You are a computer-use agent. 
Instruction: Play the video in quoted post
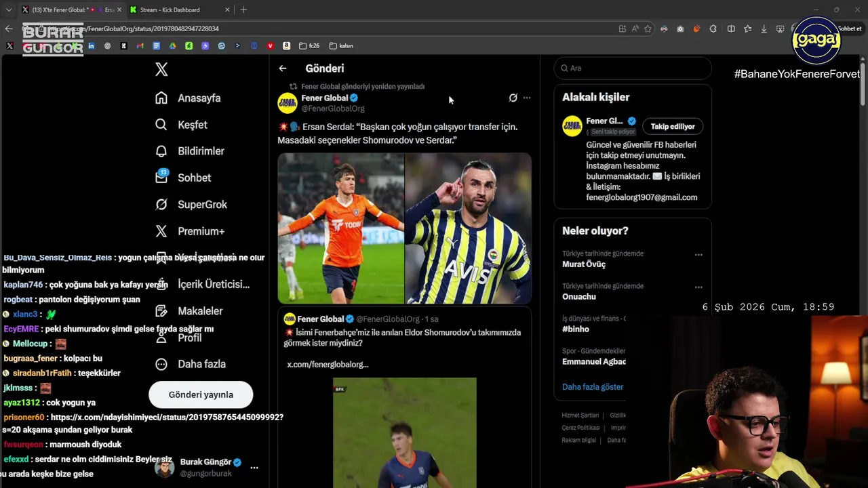point(405,432)
